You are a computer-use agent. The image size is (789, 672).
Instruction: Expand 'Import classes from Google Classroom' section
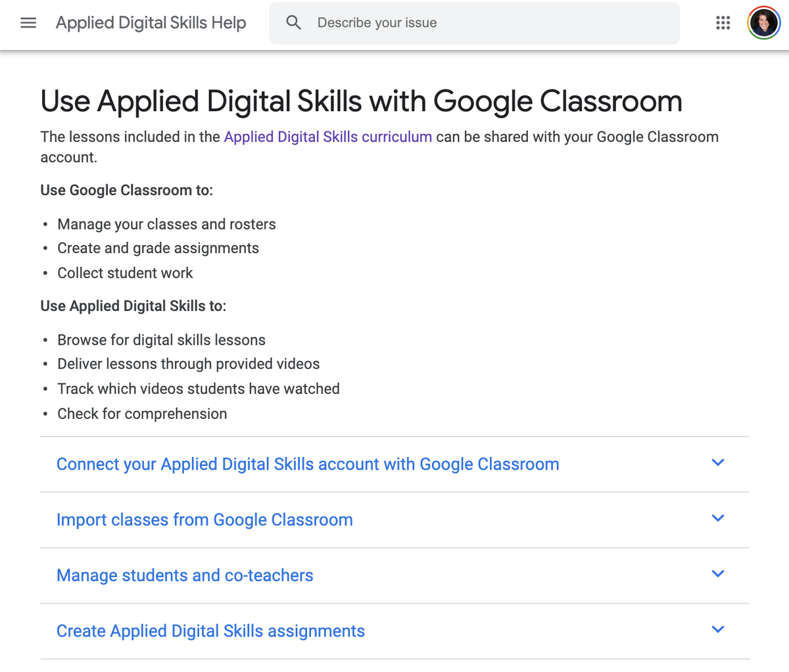[x=394, y=520]
